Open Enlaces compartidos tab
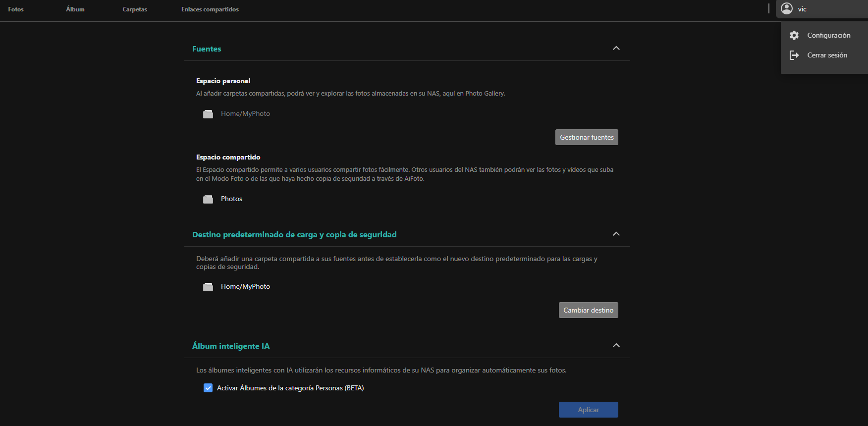This screenshot has width=868, height=426. pos(210,9)
